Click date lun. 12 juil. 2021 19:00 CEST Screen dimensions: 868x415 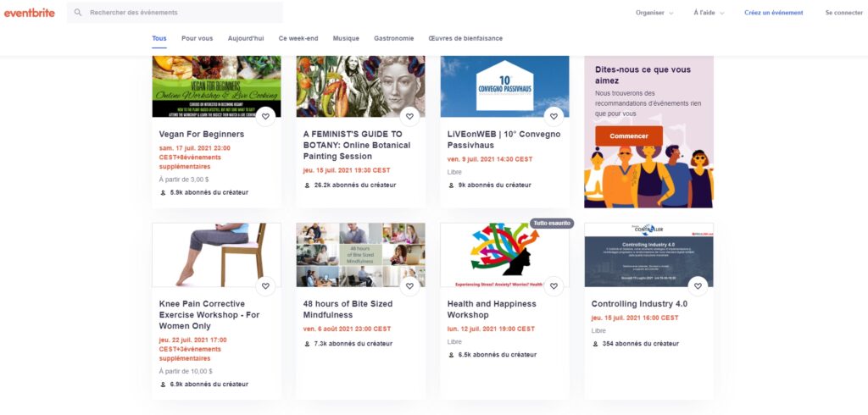click(x=491, y=329)
